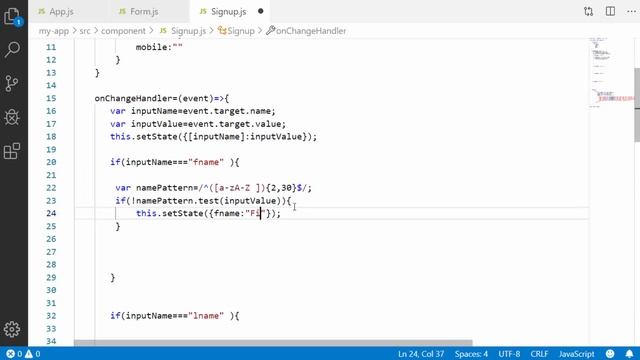Click the code minimap
Screen dimensions: 640x360
(x=611, y=73)
